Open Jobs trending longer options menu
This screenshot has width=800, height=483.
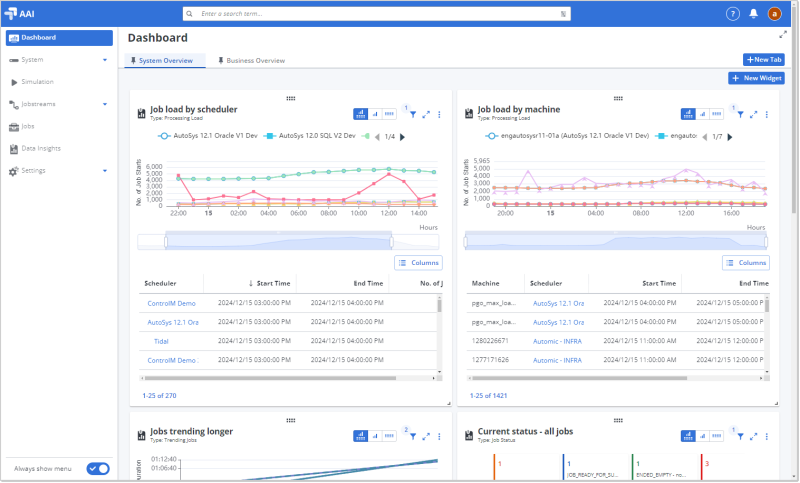(x=439, y=436)
